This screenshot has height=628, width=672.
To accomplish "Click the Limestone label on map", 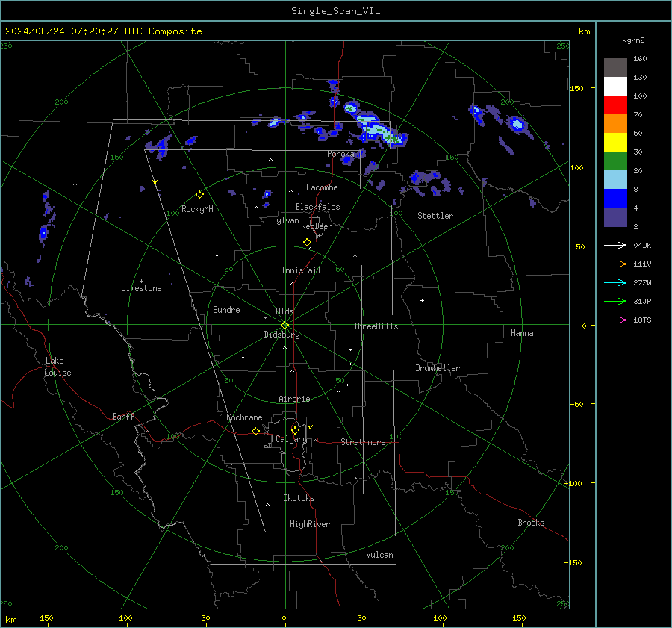I will point(141,288).
